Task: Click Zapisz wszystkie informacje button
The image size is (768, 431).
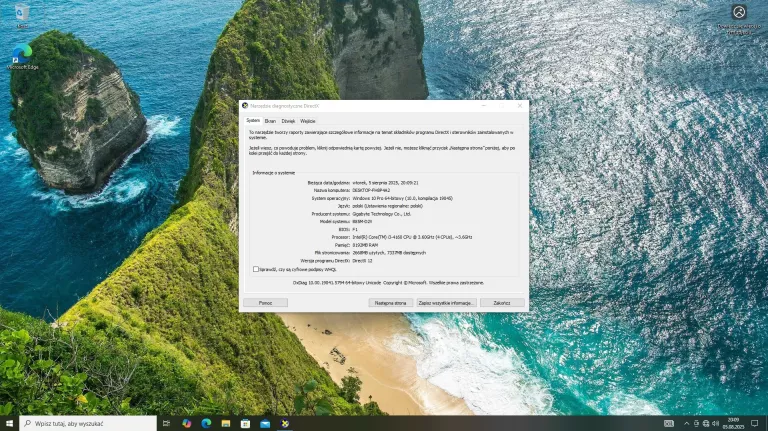Action: [x=446, y=302]
